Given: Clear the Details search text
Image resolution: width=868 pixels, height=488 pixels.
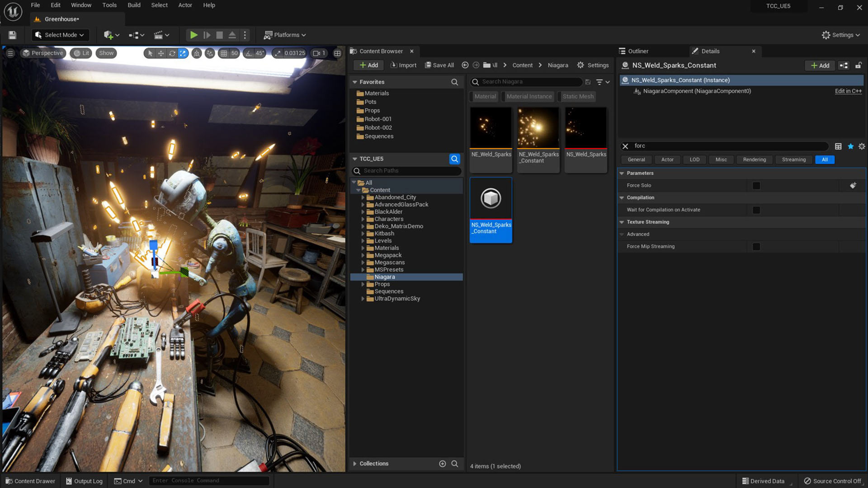Looking at the screenshot, I should coord(625,146).
